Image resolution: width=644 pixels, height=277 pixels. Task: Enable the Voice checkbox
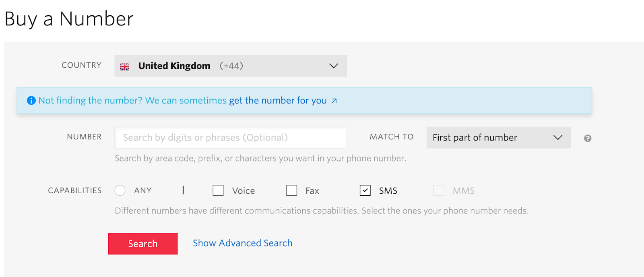coord(218,190)
